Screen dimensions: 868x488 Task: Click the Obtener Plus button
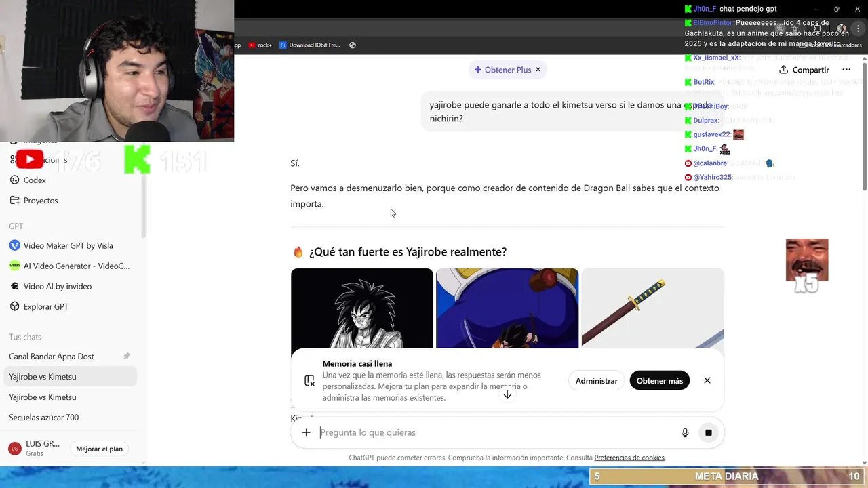pyautogui.click(x=502, y=70)
